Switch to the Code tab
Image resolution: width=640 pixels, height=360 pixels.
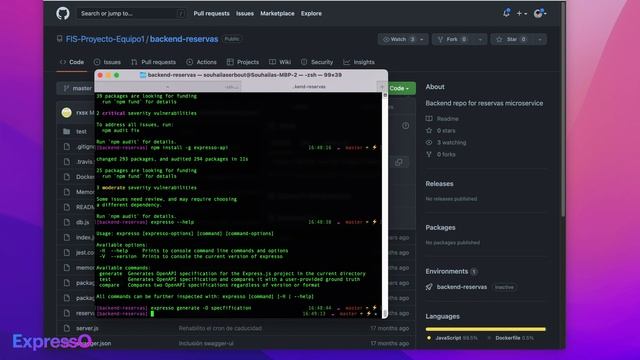[72, 62]
